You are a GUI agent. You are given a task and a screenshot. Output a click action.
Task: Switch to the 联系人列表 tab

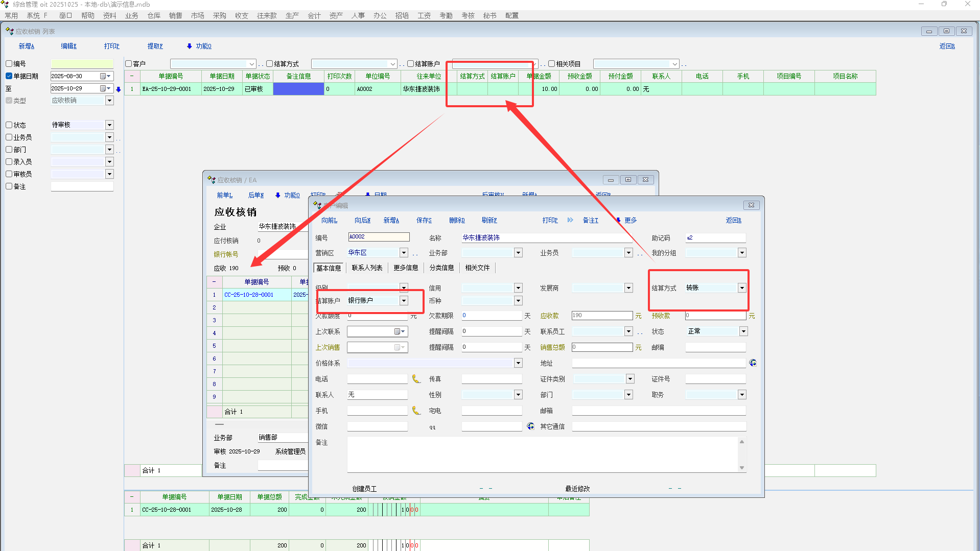click(x=367, y=268)
